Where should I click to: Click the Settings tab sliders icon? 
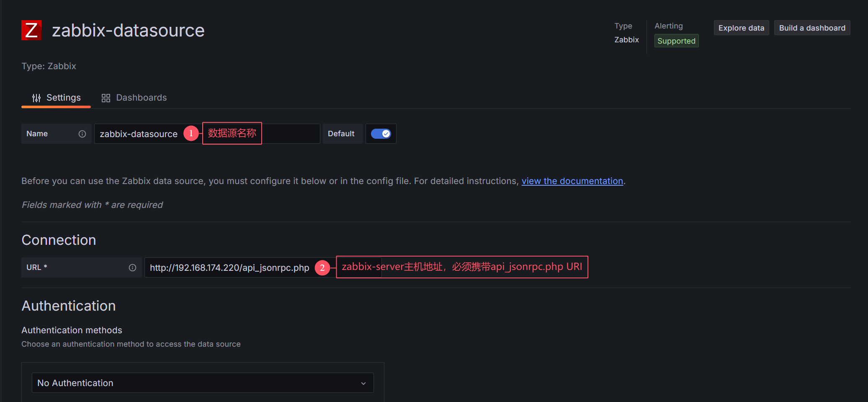[36, 98]
